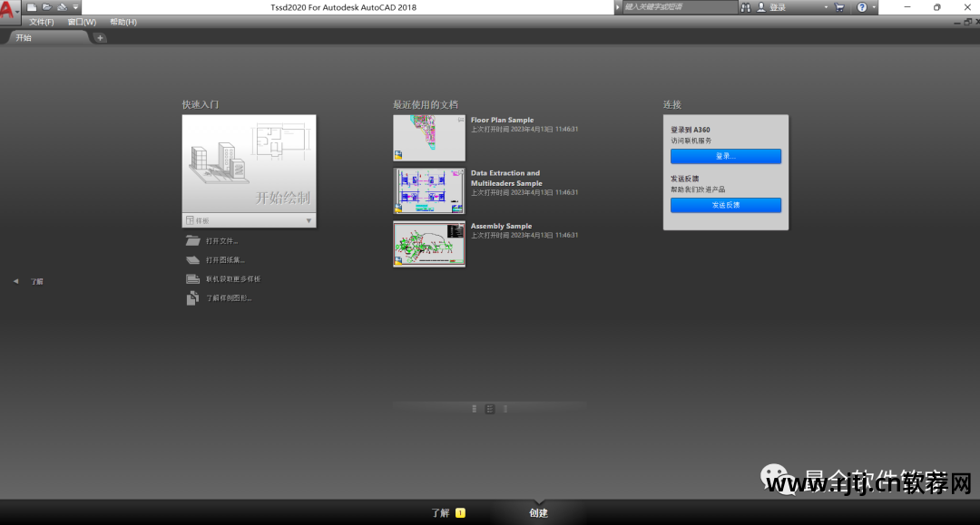
Task: Click the timestamp under Floor Plan Sample
Action: [524, 130]
